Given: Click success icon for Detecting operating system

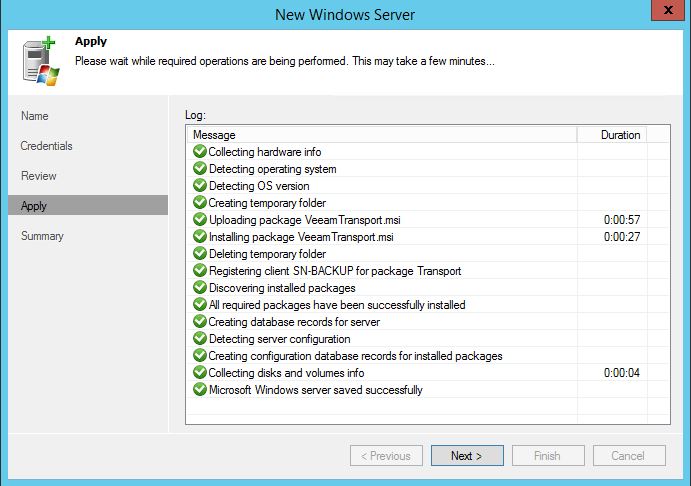Looking at the screenshot, I should tap(200, 168).
